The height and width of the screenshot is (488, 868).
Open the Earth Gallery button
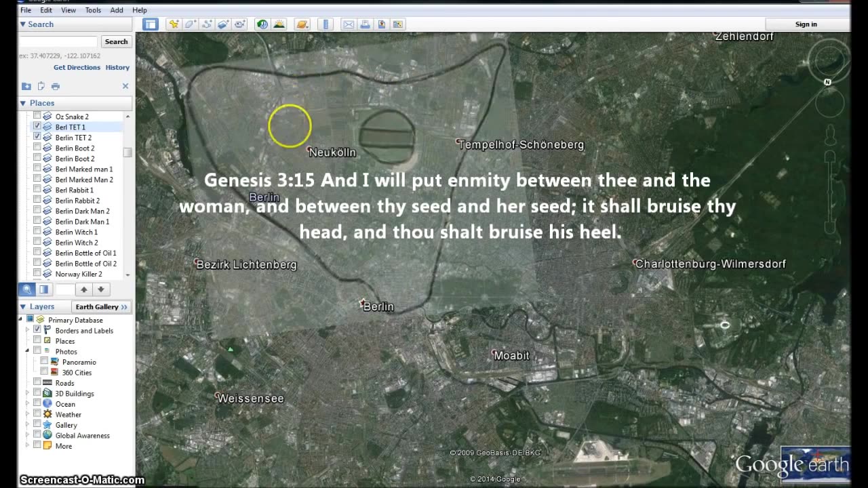click(102, 307)
